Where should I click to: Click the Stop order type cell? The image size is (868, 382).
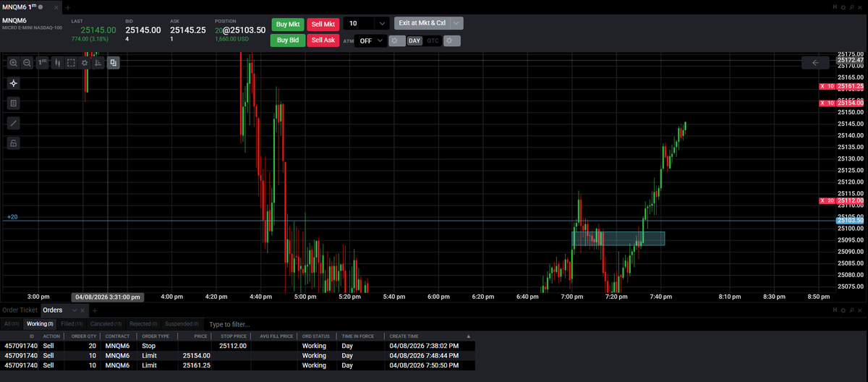pos(156,346)
